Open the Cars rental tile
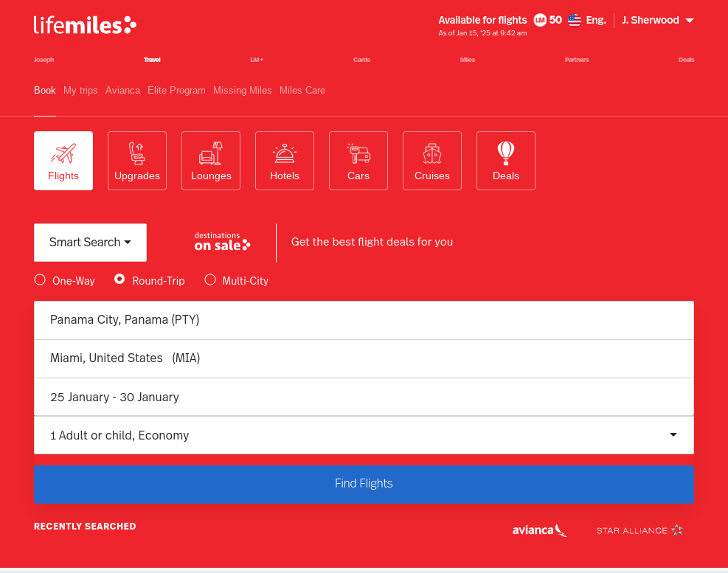This screenshot has height=573, width=728. (358, 161)
